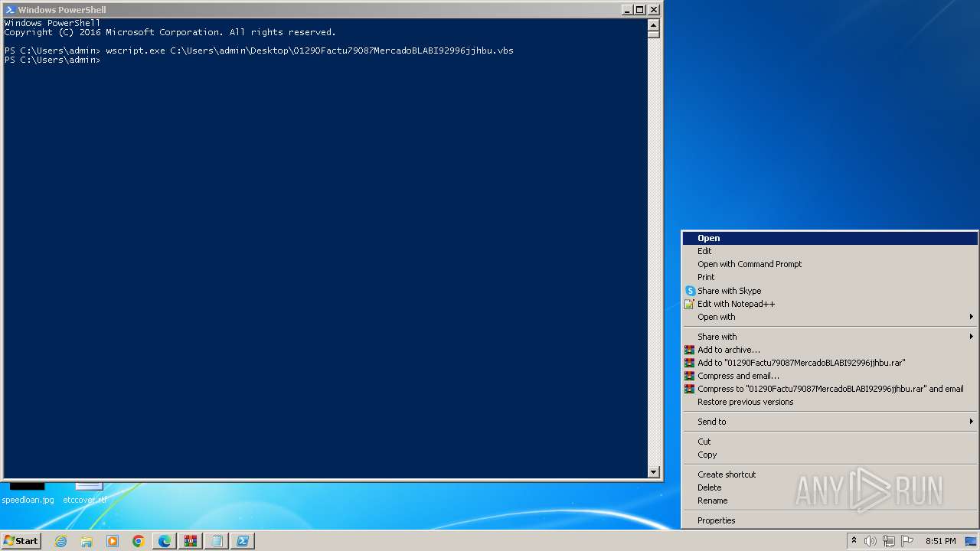The image size is (980, 551).
Task: Expand the Share with submenu
Action: pyautogui.click(x=830, y=337)
